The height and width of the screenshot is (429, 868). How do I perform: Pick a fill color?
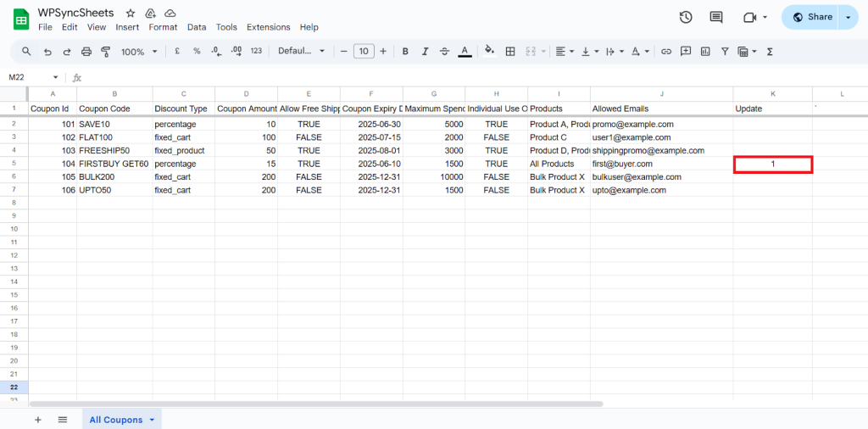tap(490, 52)
